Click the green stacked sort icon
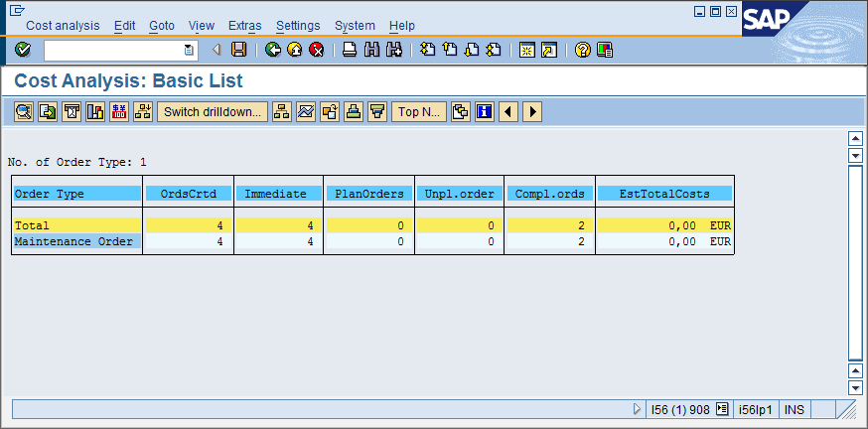The image size is (868, 429). point(354,112)
